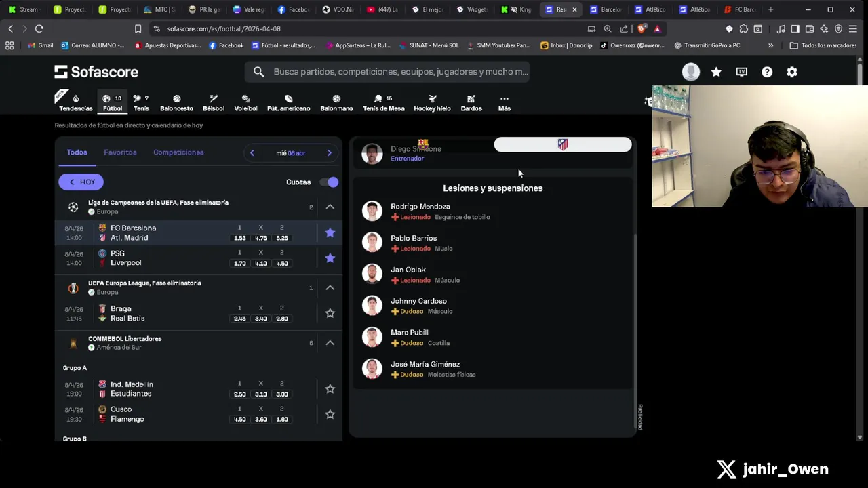Switch to the Todos tab
Viewport: 868px width, 488px height.
coord(77,152)
